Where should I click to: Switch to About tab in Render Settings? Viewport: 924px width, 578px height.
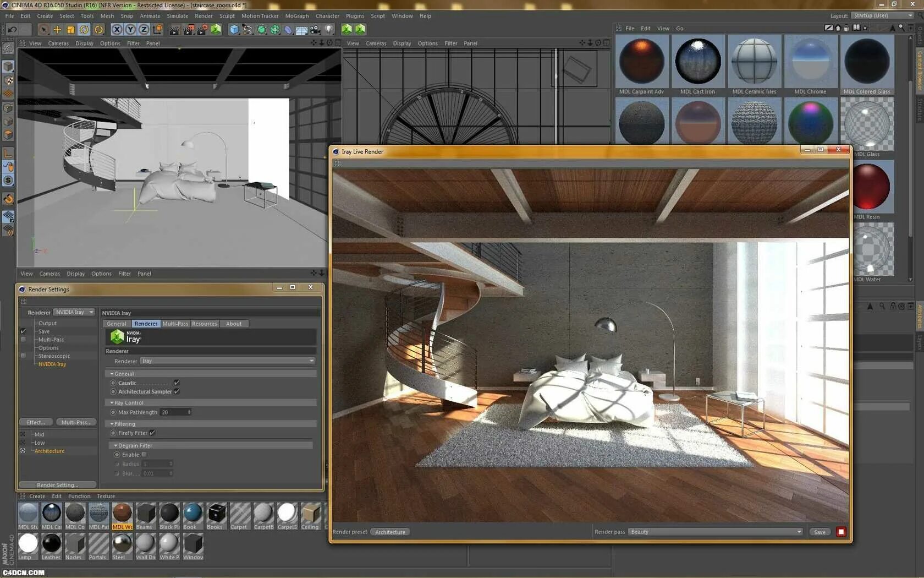point(234,324)
